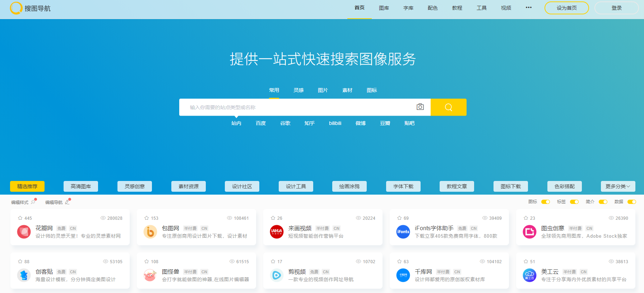The width and height of the screenshot is (644, 293).
Task: Open the 包图网 site logo
Action: pyautogui.click(x=150, y=232)
